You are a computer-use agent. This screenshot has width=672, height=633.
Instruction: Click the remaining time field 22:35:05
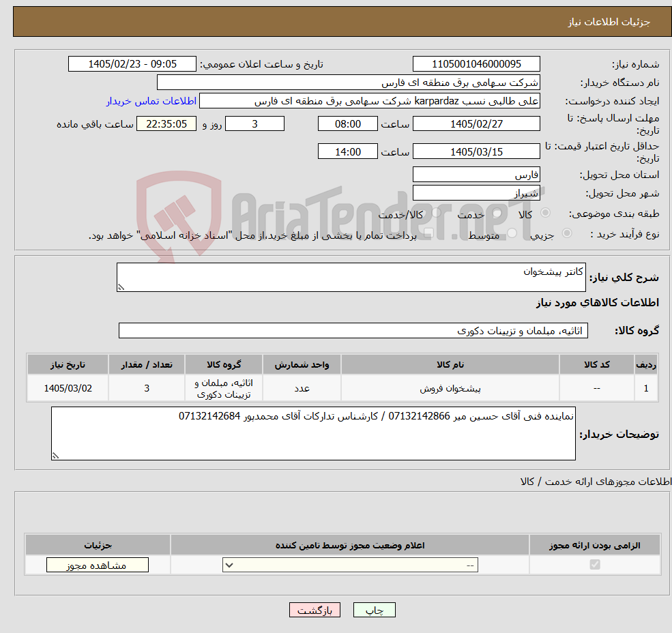[x=166, y=124]
